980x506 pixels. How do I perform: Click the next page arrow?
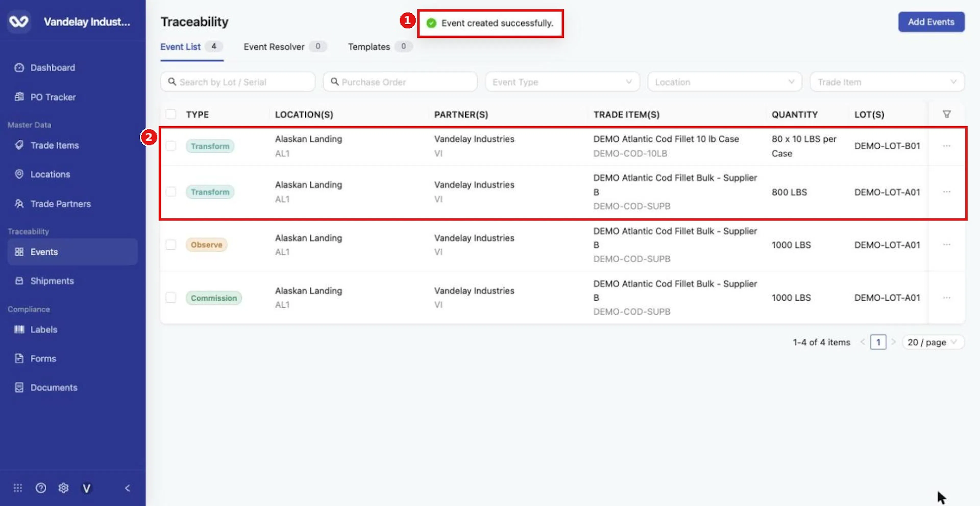893,342
